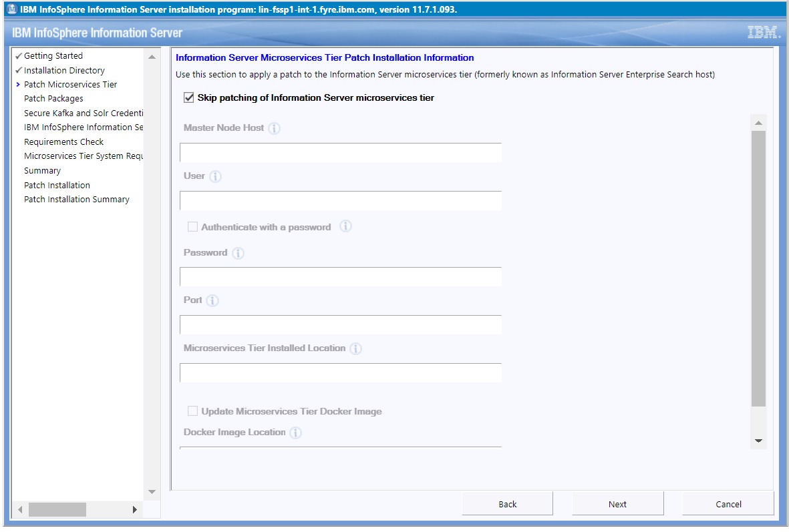Click the info icon beside Master Node Host
This screenshot has height=532, width=789.
point(274,128)
